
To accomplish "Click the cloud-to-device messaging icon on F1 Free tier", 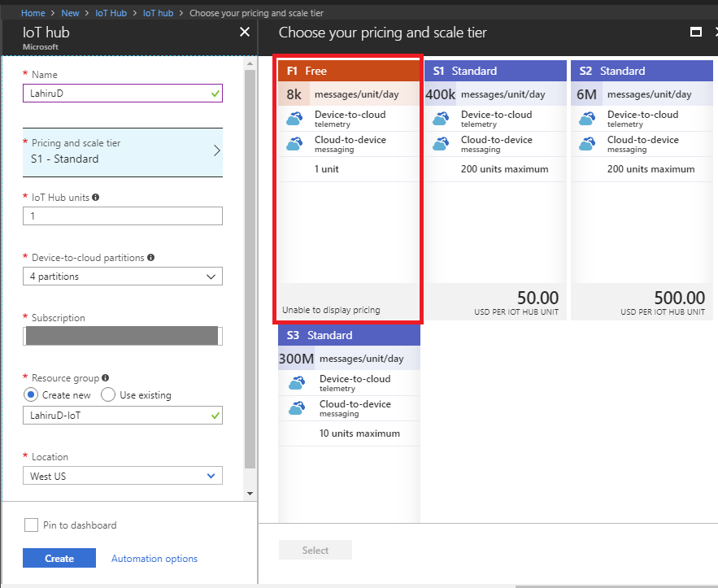I will pyautogui.click(x=294, y=144).
